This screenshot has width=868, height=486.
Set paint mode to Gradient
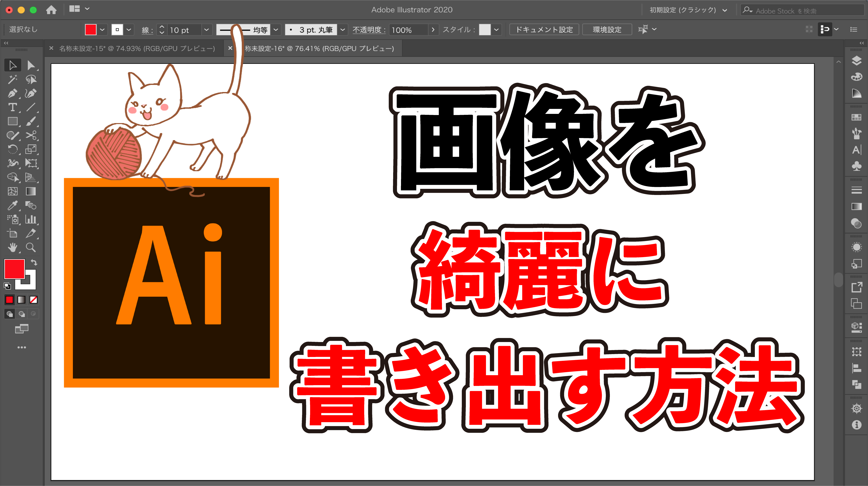(21, 300)
